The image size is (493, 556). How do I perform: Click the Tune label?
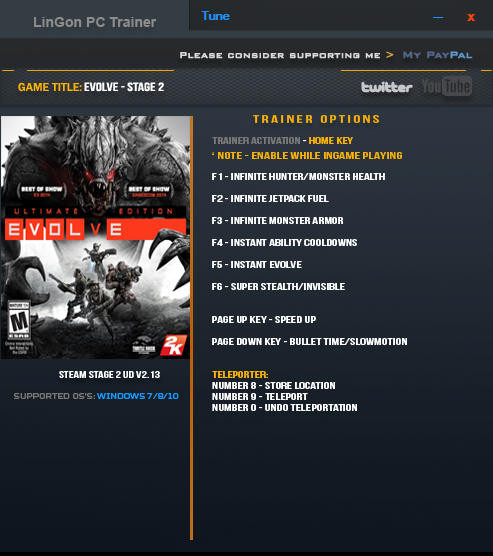215,16
